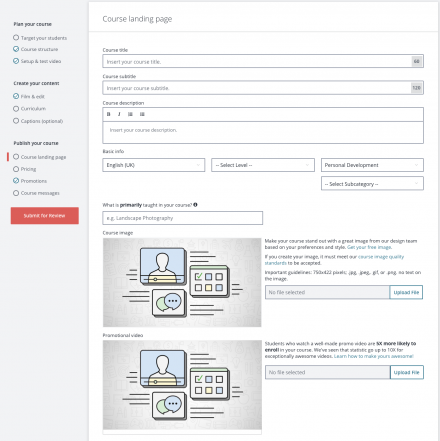Go to Captions (optional) section
This screenshot has width=440, height=441.
tap(42, 121)
